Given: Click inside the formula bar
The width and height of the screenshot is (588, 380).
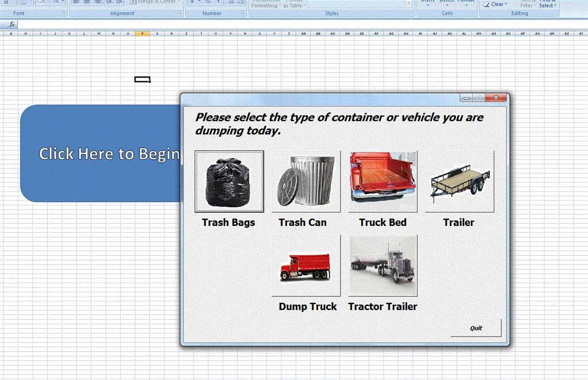Looking at the screenshot, I should (287, 25).
